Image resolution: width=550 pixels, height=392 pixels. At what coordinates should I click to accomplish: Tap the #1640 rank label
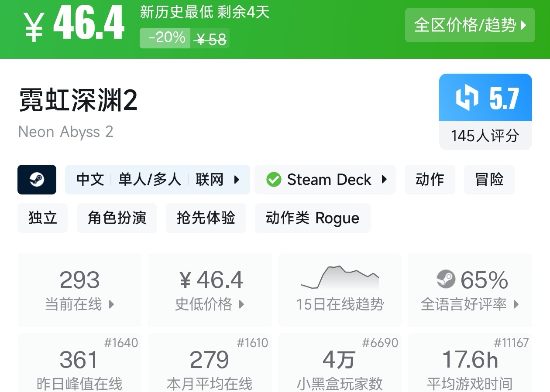[x=121, y=343]
